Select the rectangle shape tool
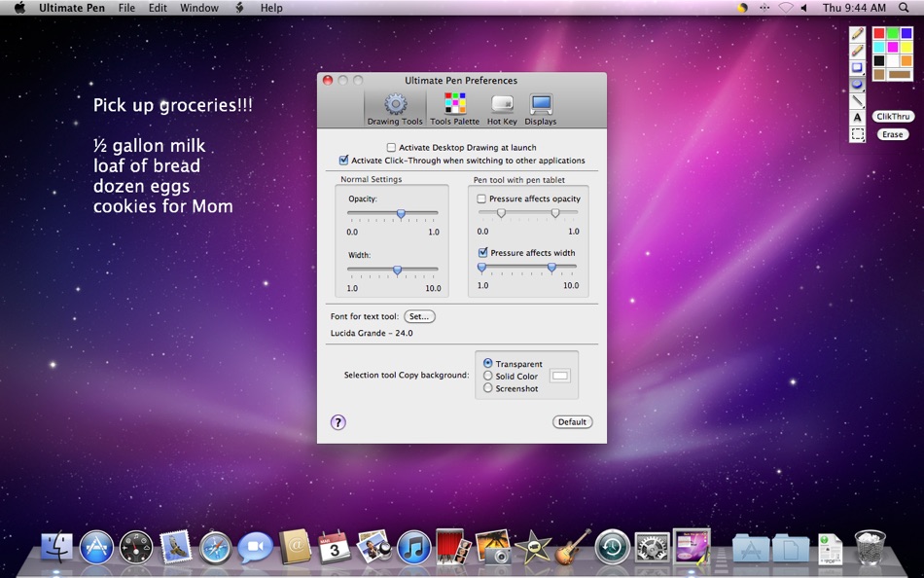Screen dimensions: 924x578 [x=858, y=67]
